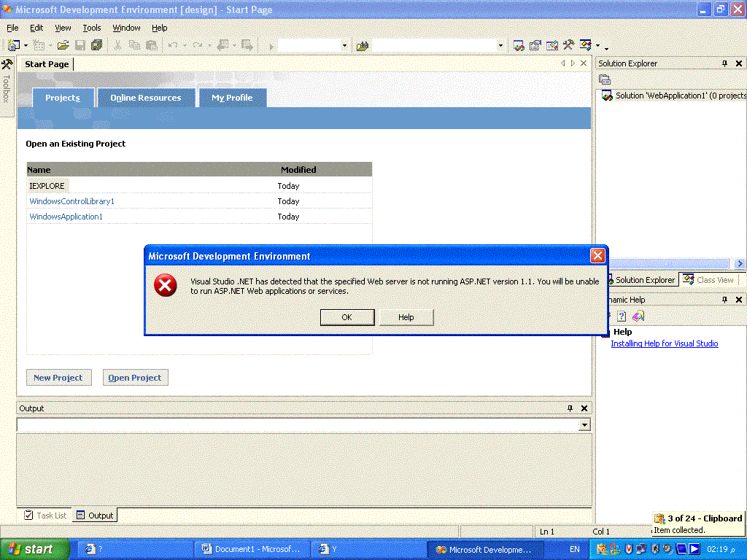This screenshot has height=560, width=747.
Task: Toggle auto-hide pin on Output panel
Action: [570, 408]
